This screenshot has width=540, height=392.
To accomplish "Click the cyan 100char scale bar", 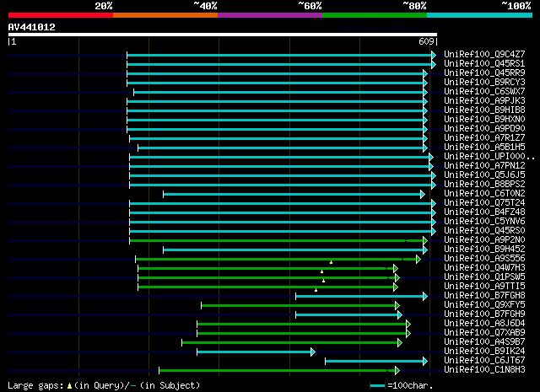I will [377, 386].
